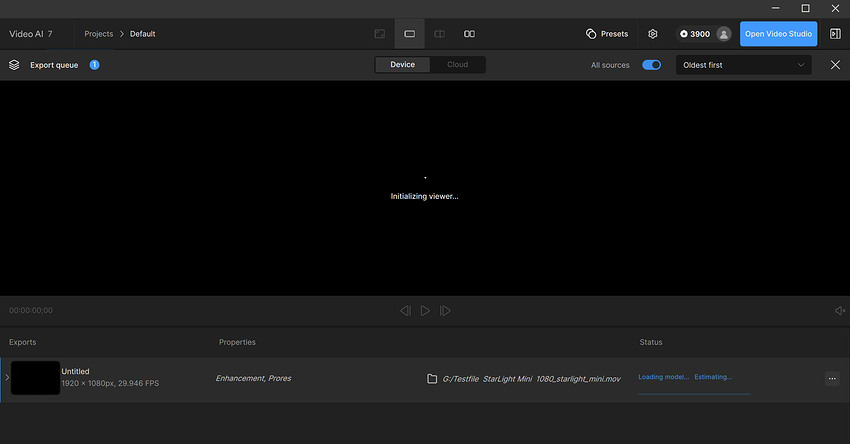
Task: Open the Untitled export more options menu
Action: 832,378
